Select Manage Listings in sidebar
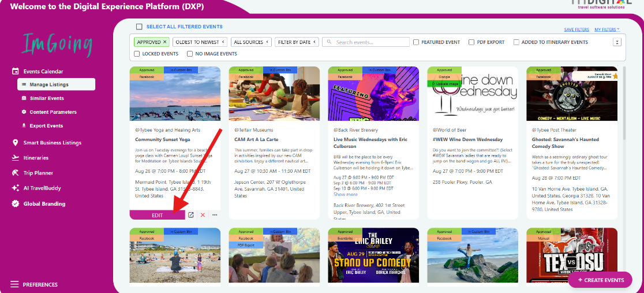The image size is (644, 293). pyautogui.click(x=57, y=84)
